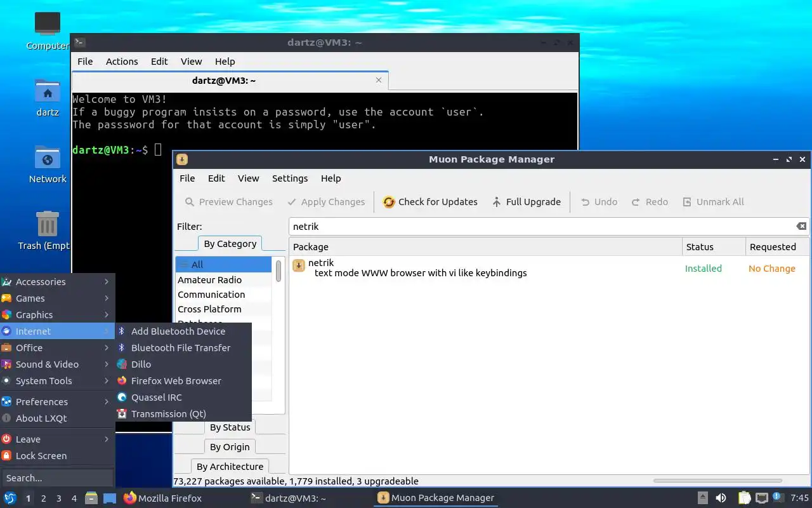Click Apply Changes in the toolbar
Image resolution: width=812 pixels, height=508 pixels.
(326, 202)
